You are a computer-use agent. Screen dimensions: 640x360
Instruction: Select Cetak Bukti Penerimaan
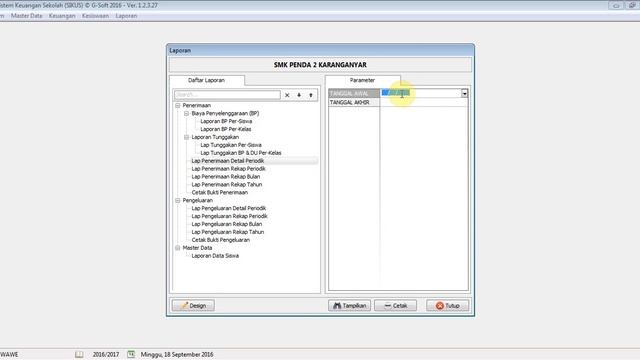click(220, 192)
